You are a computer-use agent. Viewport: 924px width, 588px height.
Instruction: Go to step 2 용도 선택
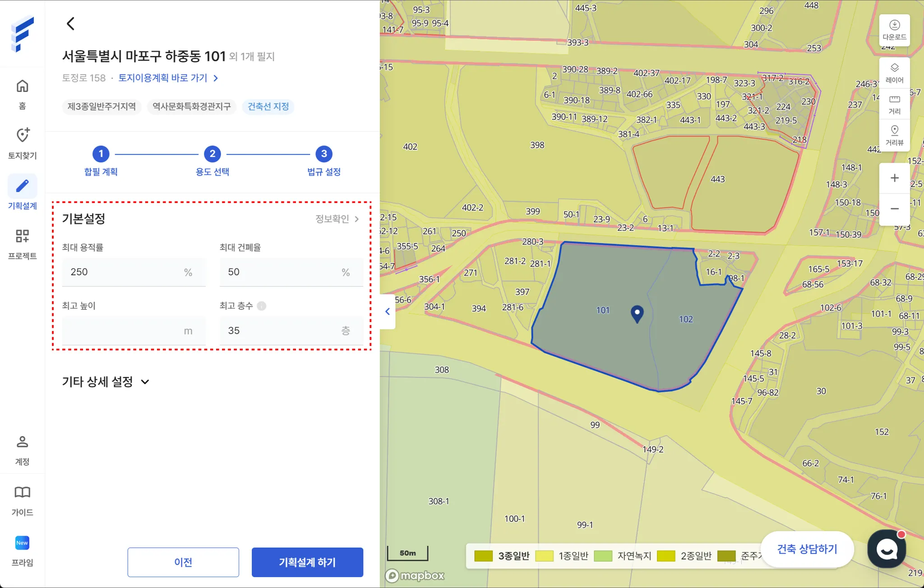(x=213, y=154)
